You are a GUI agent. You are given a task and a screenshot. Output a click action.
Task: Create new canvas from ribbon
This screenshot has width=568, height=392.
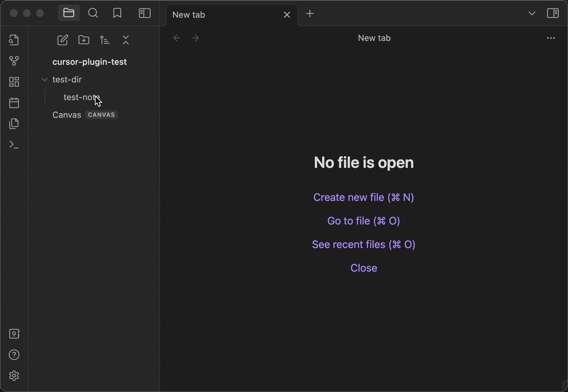pos(14,82)
